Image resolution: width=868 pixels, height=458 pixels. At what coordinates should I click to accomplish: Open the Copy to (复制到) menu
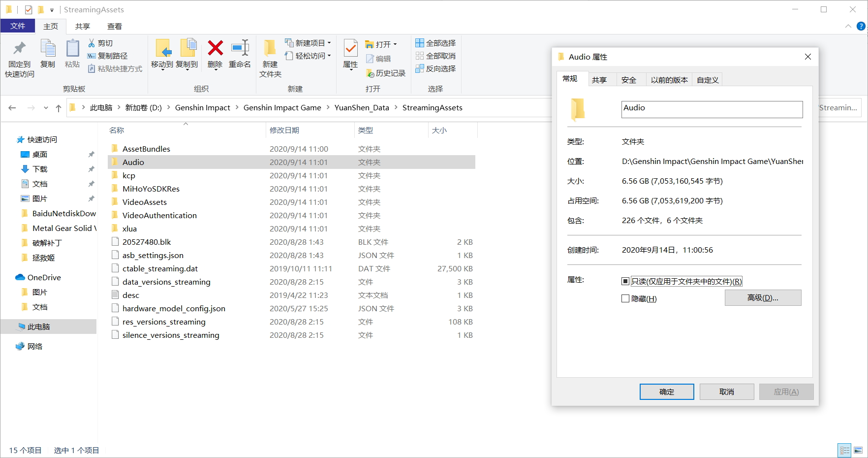187,55
